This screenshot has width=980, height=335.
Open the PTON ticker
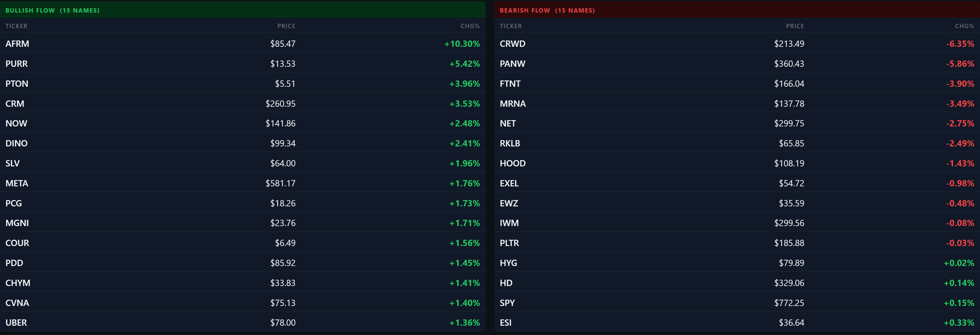pyautogui.click(x=17, y=84)
